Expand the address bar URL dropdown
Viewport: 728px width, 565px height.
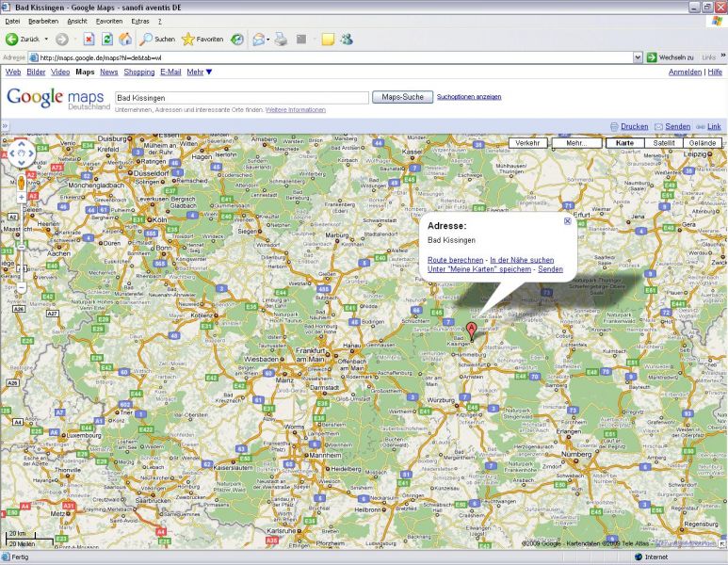(638, 57)
